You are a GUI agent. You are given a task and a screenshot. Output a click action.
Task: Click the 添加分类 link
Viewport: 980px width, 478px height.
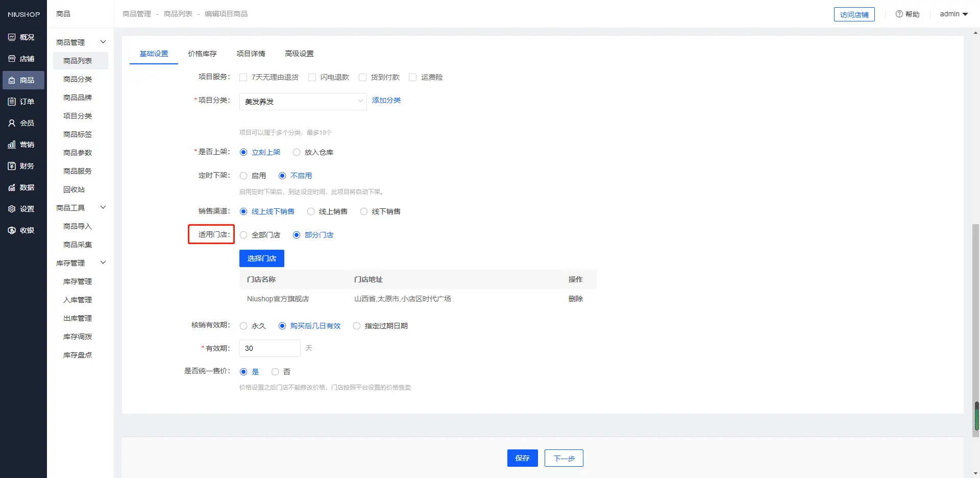[x=386, y=100]
